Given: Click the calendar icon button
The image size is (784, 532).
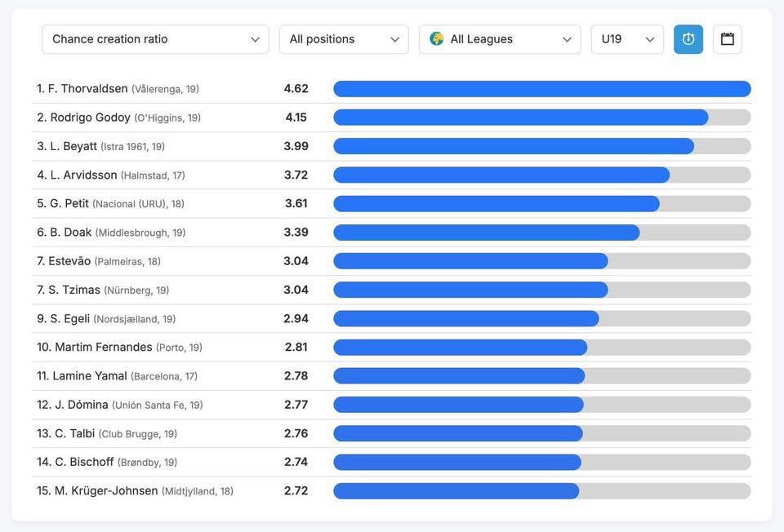Looking at the screenshot, I should 727,39.
